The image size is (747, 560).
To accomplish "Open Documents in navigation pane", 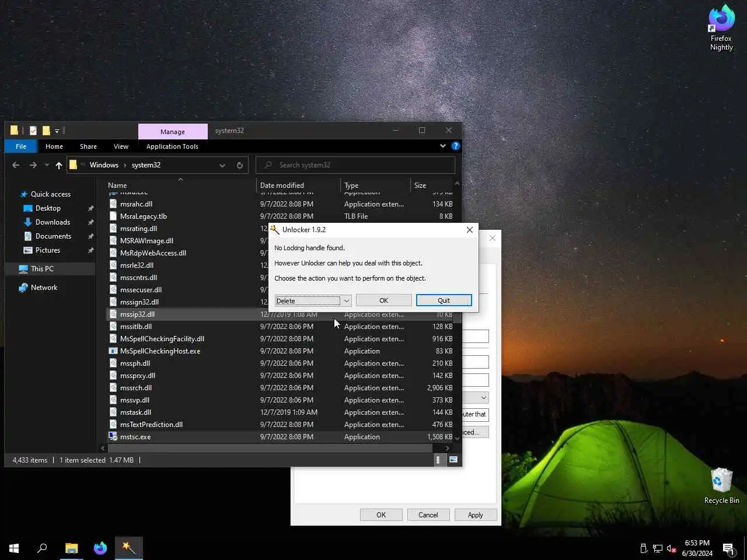I will [53, 236].
